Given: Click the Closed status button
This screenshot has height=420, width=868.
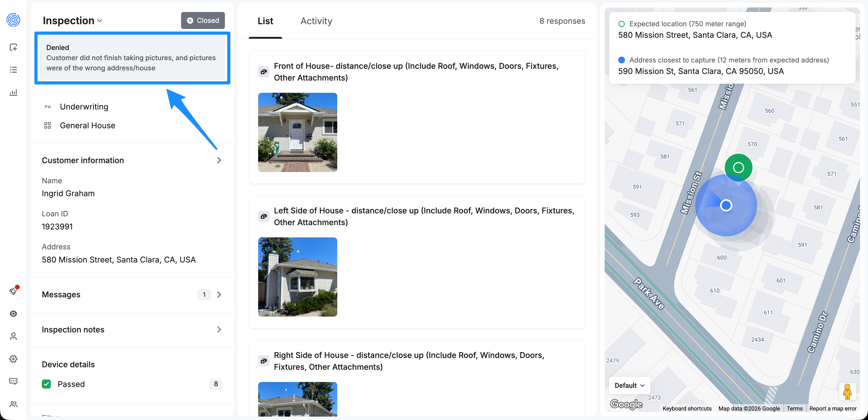Looking at the screenshot, I should pyautogui.click(x=203, y=21).
